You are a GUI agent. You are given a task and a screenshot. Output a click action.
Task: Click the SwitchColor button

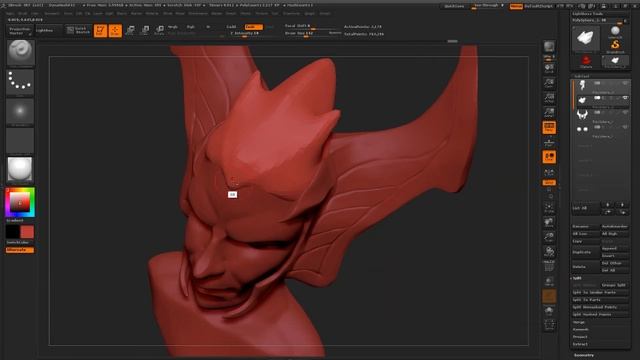(18, 242)
